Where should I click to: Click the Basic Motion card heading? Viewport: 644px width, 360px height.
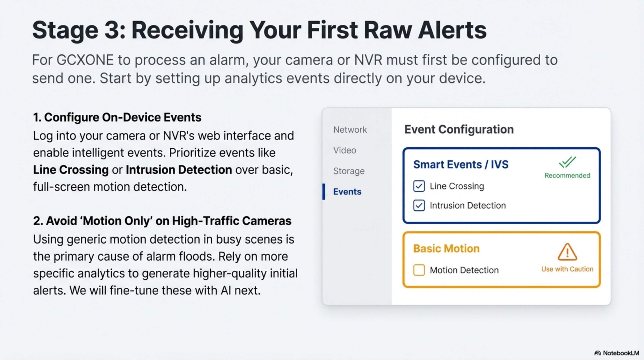[x=446, y=249]
